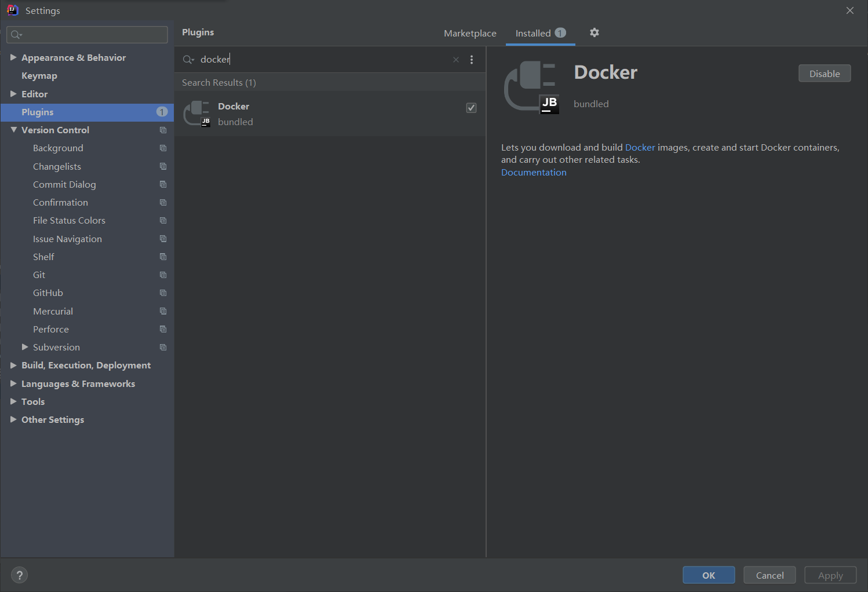Expand Other Settings section
Screen dimensions: 868x592
tap(13, 419)
